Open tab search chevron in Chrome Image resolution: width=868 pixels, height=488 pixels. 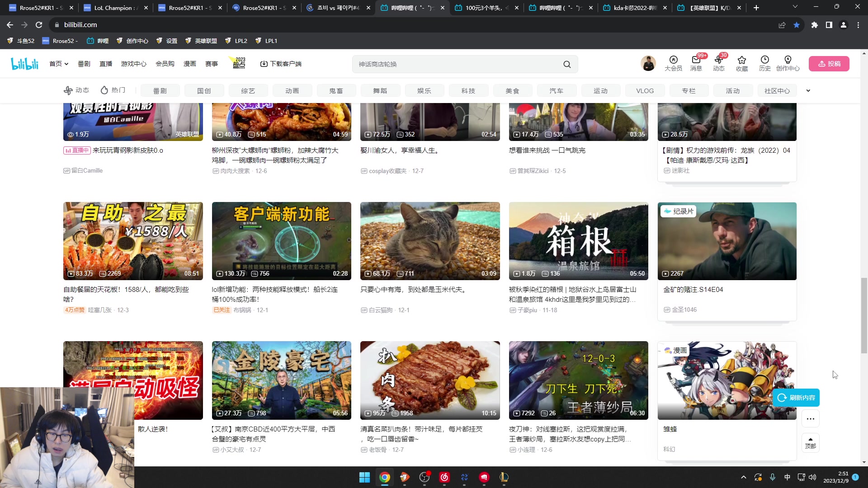795,7
